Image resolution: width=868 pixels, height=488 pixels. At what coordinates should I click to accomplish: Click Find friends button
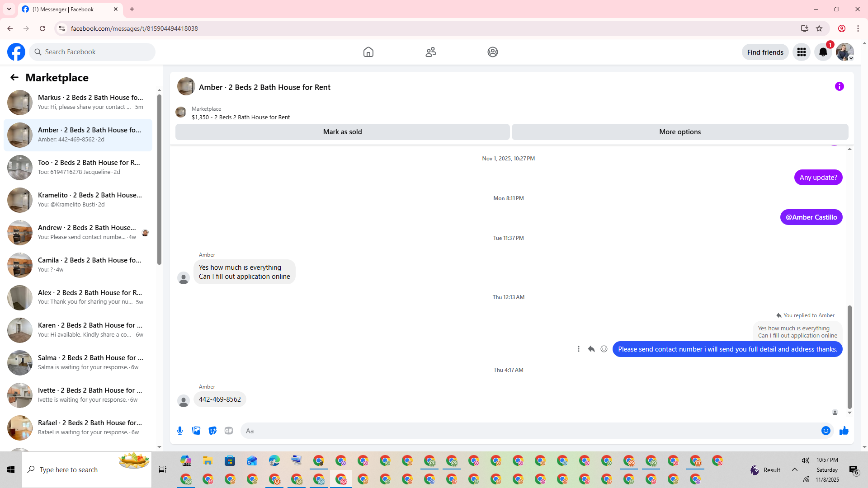coord(765,52)
